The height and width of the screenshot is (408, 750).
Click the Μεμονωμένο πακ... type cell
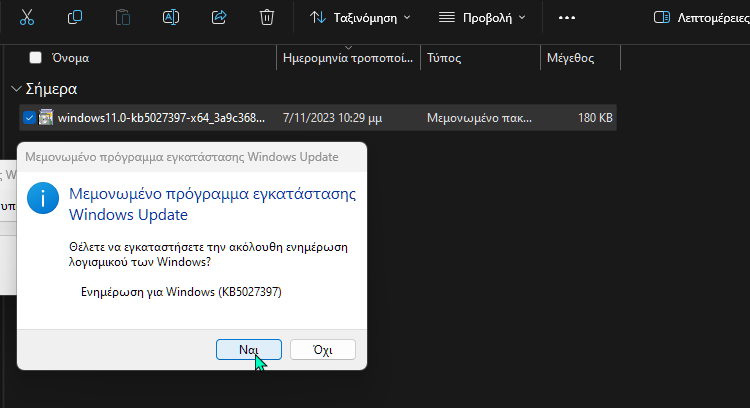pos(479,118)
